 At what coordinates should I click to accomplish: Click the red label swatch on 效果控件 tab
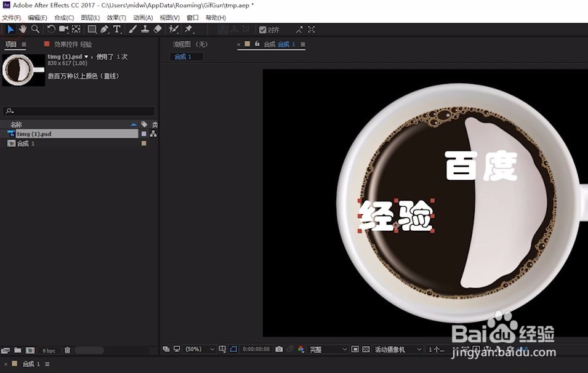tap(47, 44)
